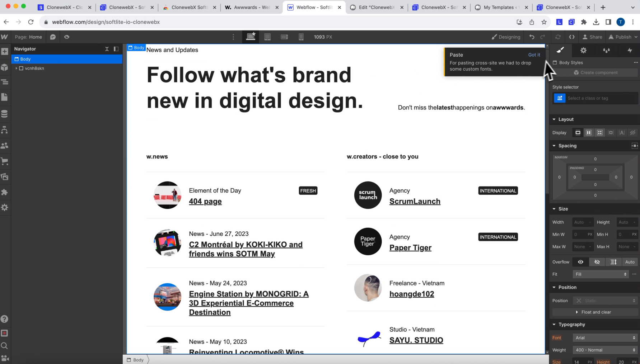Viewport: 640px width, 364px height.
Task: Open the Assets images icon
Action: [5, 177]
